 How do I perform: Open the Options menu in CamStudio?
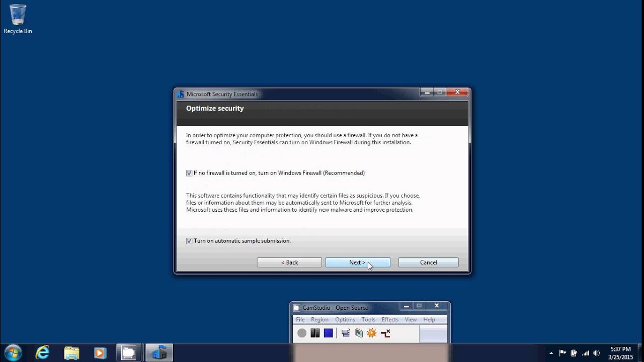tap(345, 320)
